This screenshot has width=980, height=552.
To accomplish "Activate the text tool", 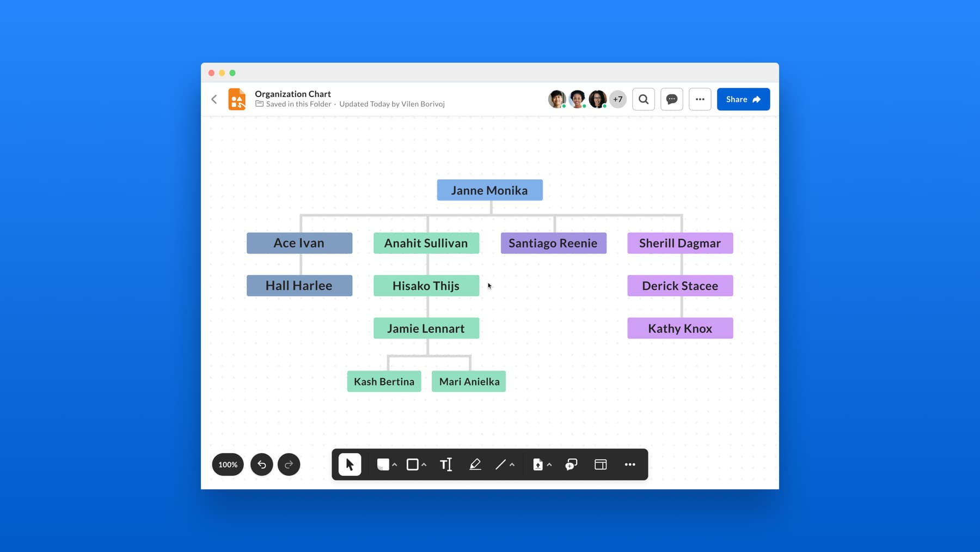I will tap(446, 464).
